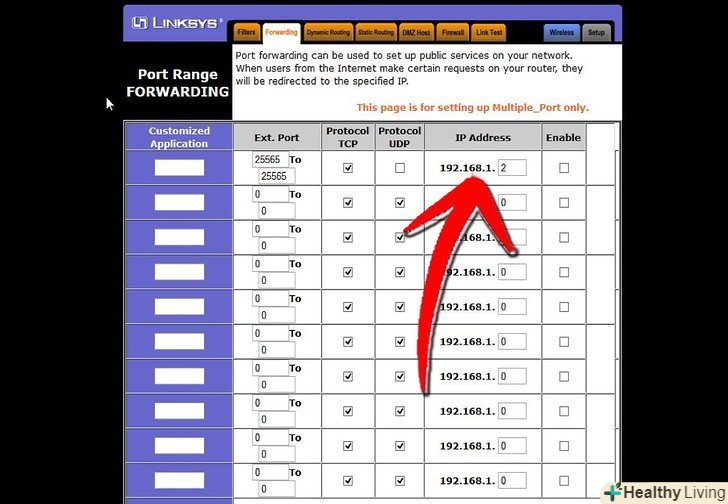The image size is (728, 504).
Task: Click the IP Address field in the ninth row
Action: coord(512,446)
